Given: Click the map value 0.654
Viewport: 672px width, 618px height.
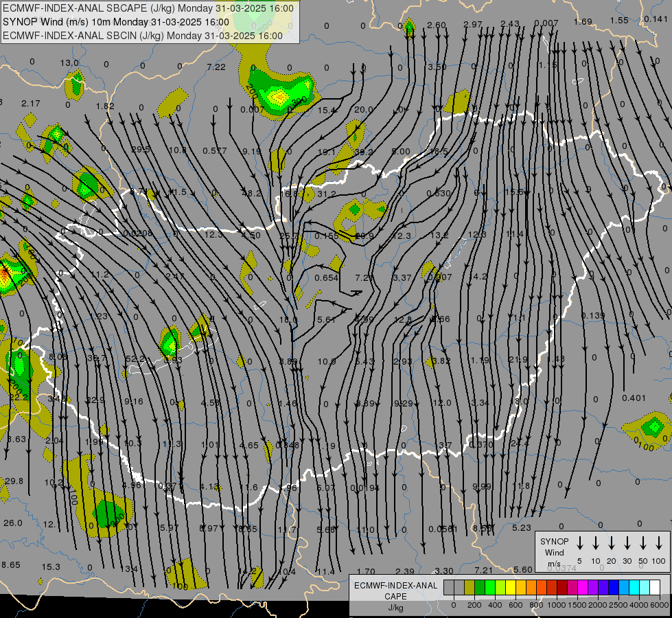Looking at the screenshot, I should coord(327,278).
